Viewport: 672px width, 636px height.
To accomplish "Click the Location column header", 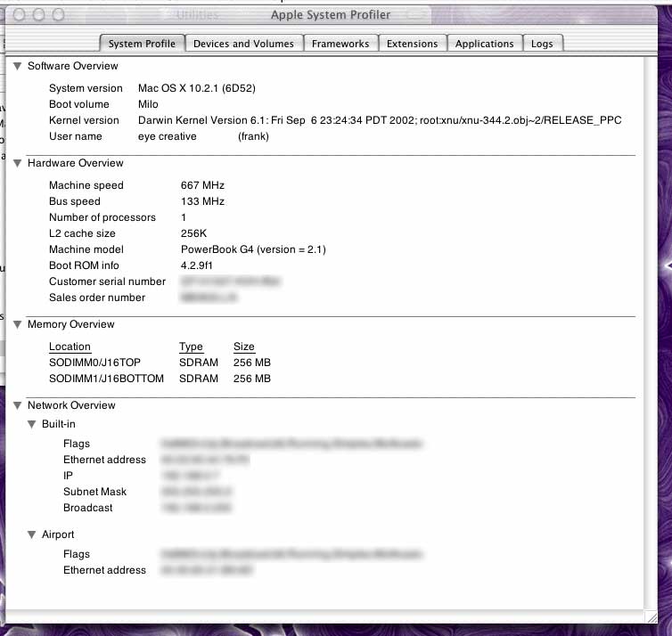I will click(70, 347).
